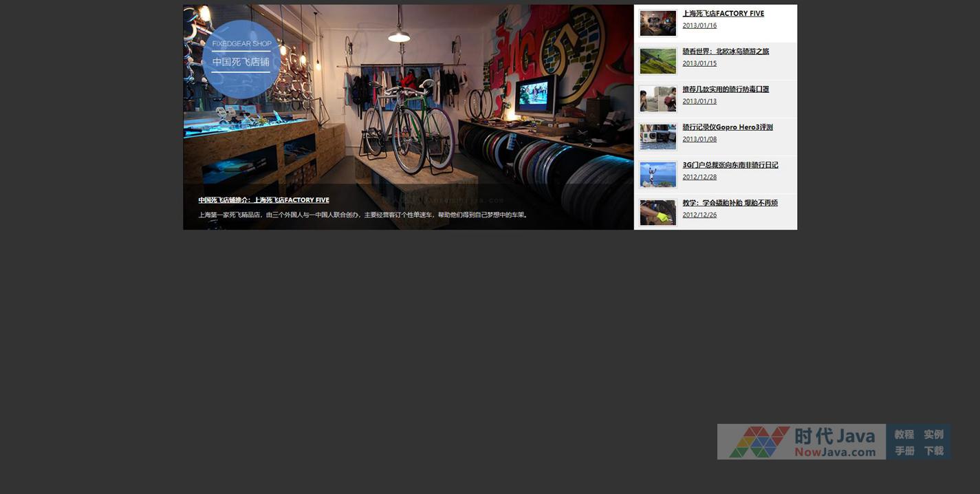The image size is (980, 494).
Task: Click the 推荐几款实用的骑行防毒口罩 title
Action: click(726, 89)
